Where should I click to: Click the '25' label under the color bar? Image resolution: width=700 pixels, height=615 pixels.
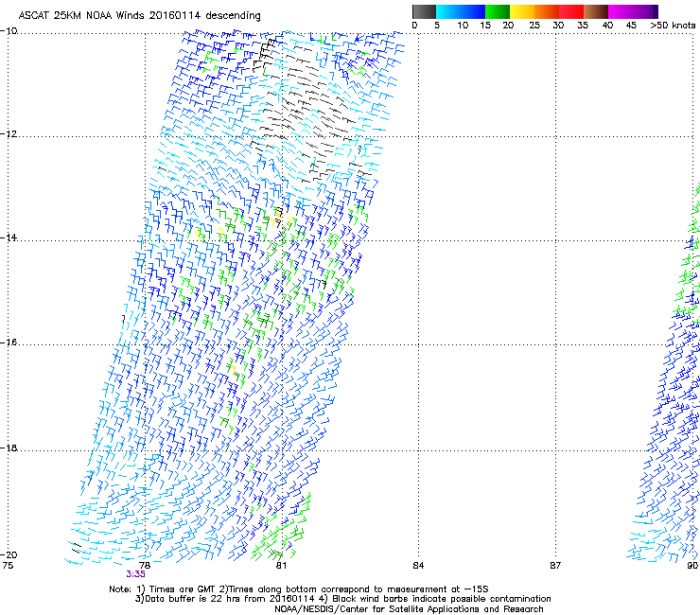click(534, 26)
